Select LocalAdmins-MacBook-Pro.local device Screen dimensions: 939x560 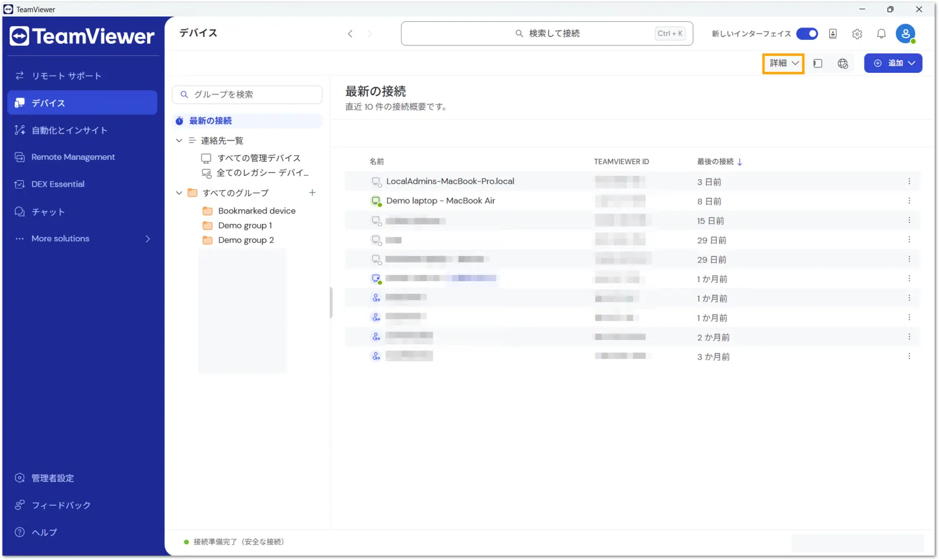coord(450,181)
